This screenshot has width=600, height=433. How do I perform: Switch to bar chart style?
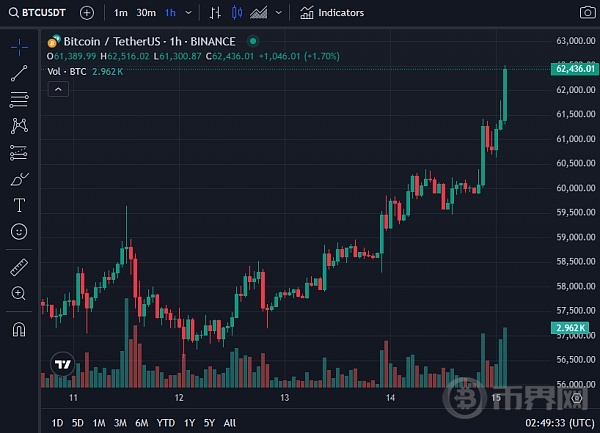click(215, 13)
